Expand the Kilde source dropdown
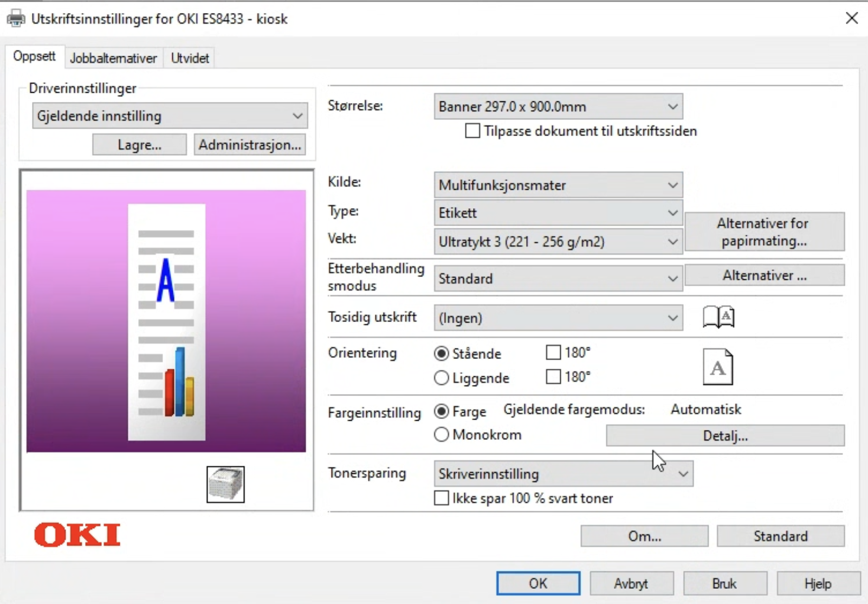868x604 pixels. point(558,185)
